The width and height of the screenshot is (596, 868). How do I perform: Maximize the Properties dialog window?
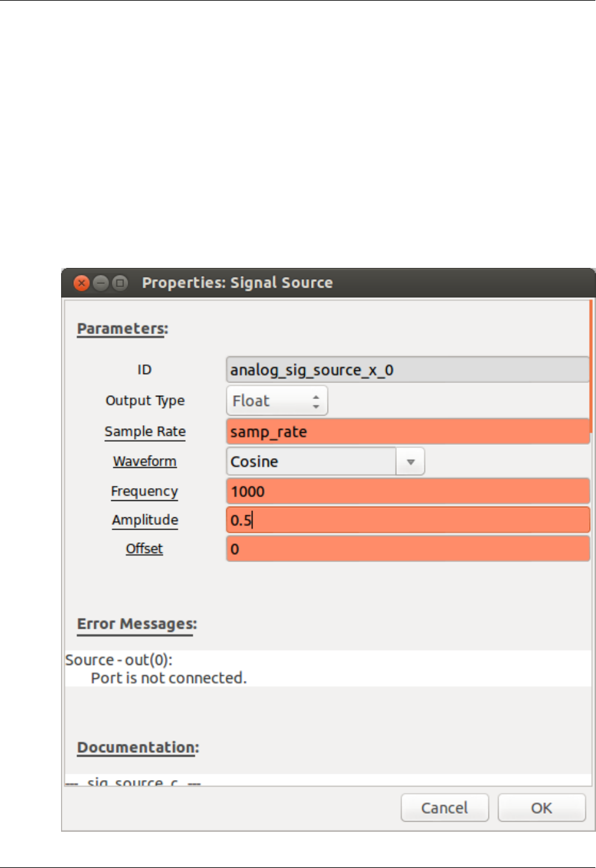(120, 283)
